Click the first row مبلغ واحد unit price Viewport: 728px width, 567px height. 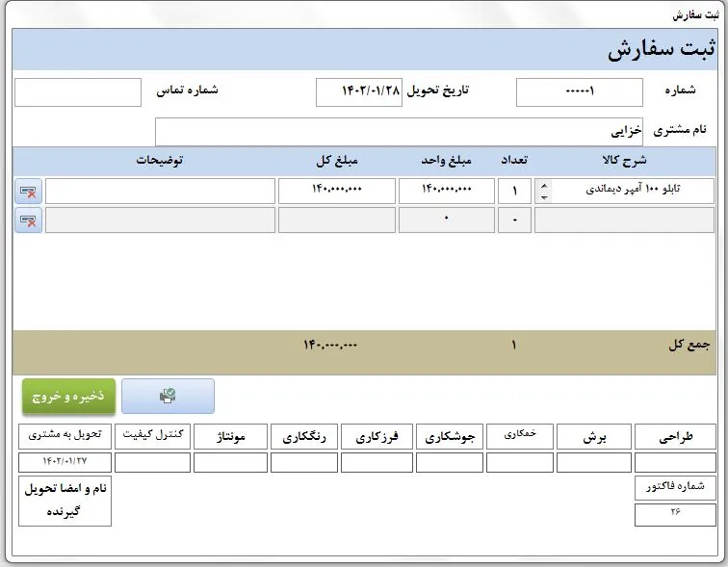click(446, 192)
